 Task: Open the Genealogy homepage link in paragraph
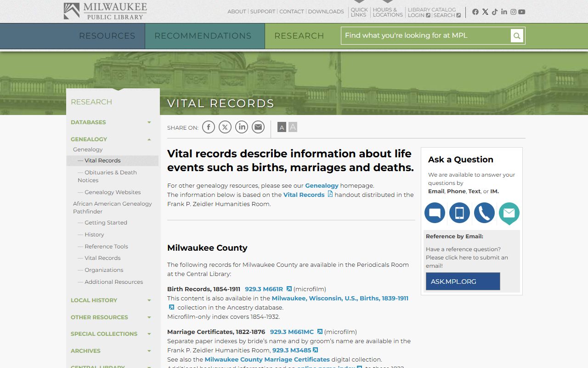coord(322,185)
